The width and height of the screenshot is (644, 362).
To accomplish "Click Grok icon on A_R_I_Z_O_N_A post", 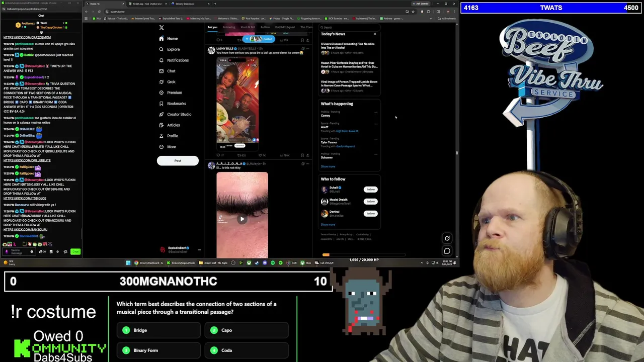I will (303, 164).
